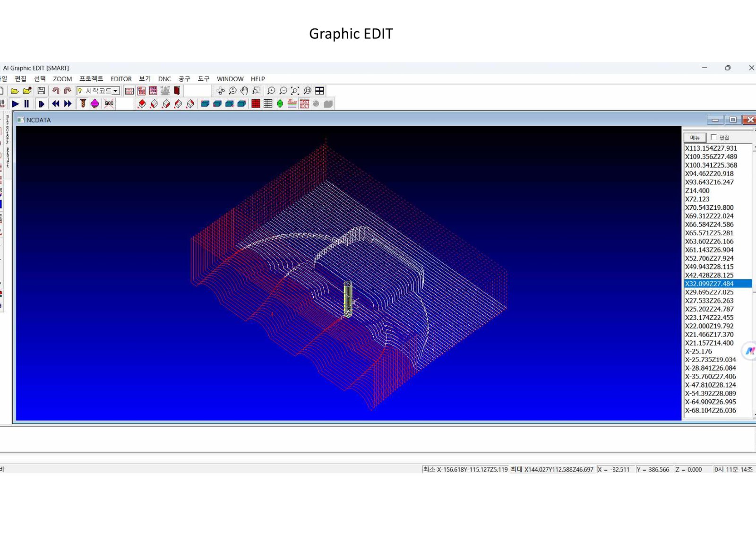Undo the last action with the undo arrow
This screenshot has height=535, width=756.
[56, 91]
